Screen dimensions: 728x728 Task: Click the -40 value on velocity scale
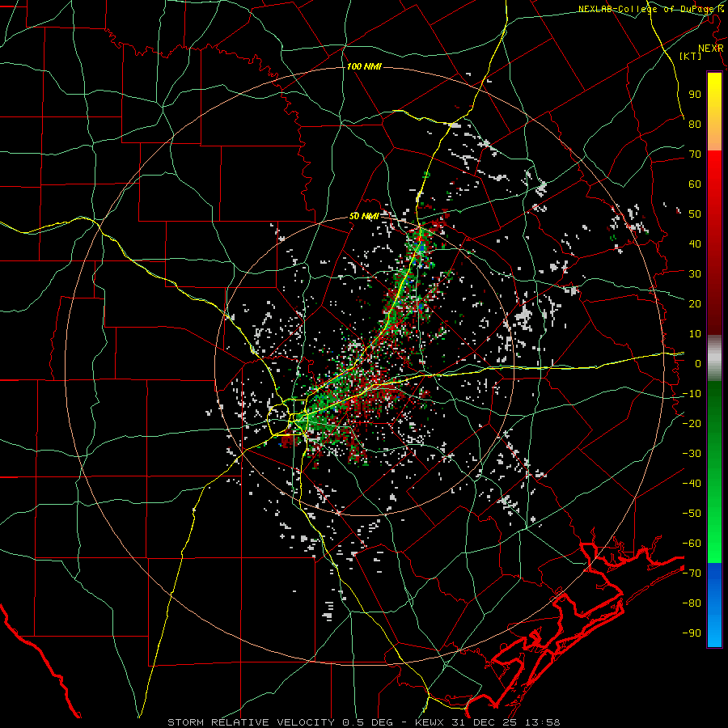[692, 484]
